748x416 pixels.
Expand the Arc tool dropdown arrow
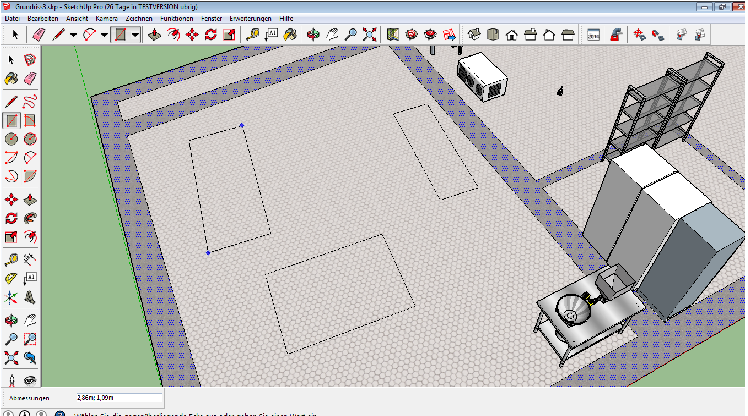tap(103, 35)
